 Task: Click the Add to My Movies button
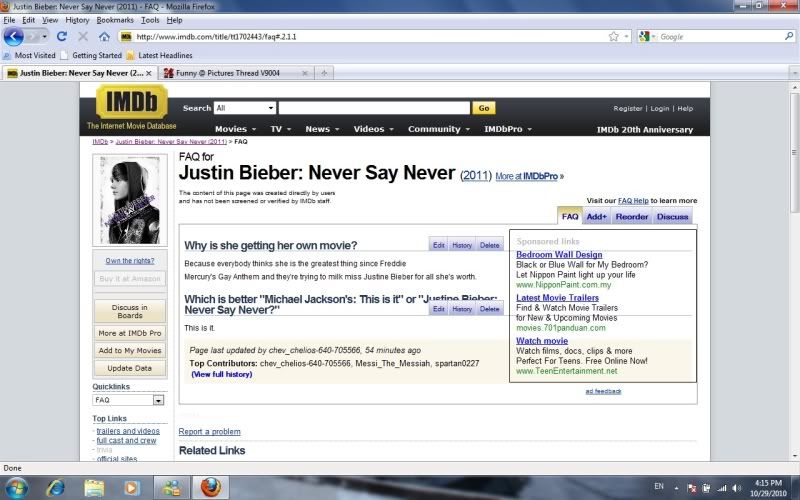click(x=130, y=350)
